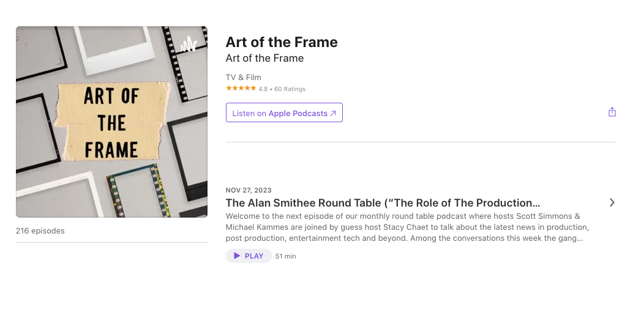Open The Alan Smithee Round Table episode title
Image resolution: width=644 pixels, height=316 pixels.
[x=383, y=203]
